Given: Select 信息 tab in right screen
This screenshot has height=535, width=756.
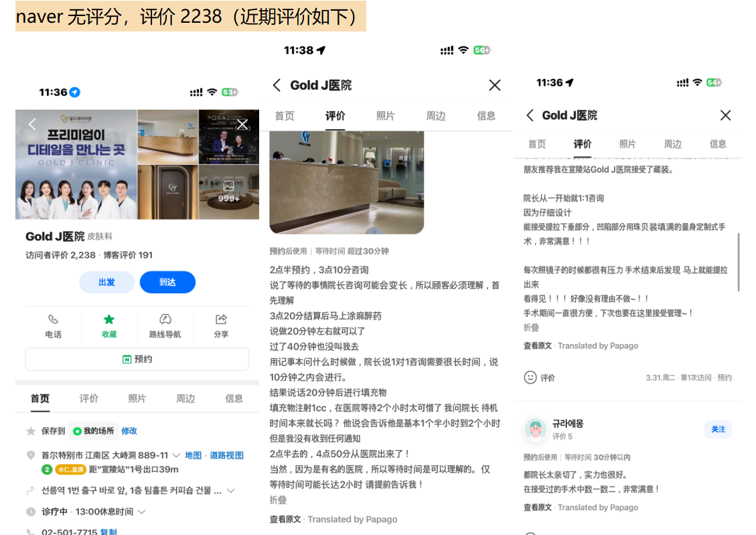Looking at the screenshot, I should point(718,144).
